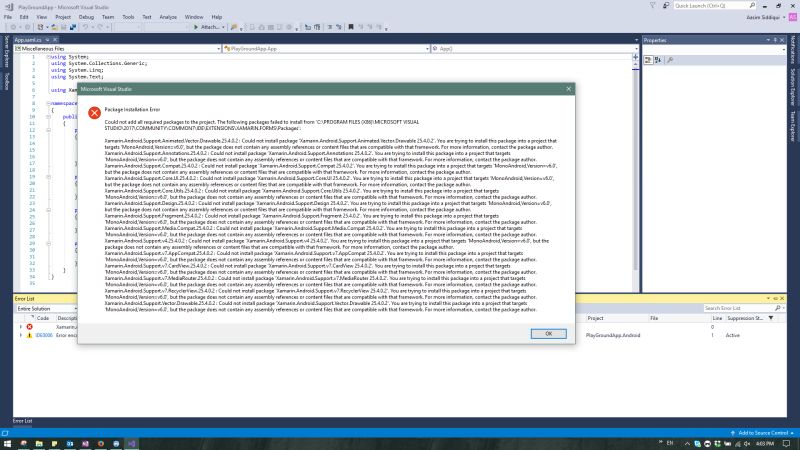Collapse the namespace code region

pos(48,103)
